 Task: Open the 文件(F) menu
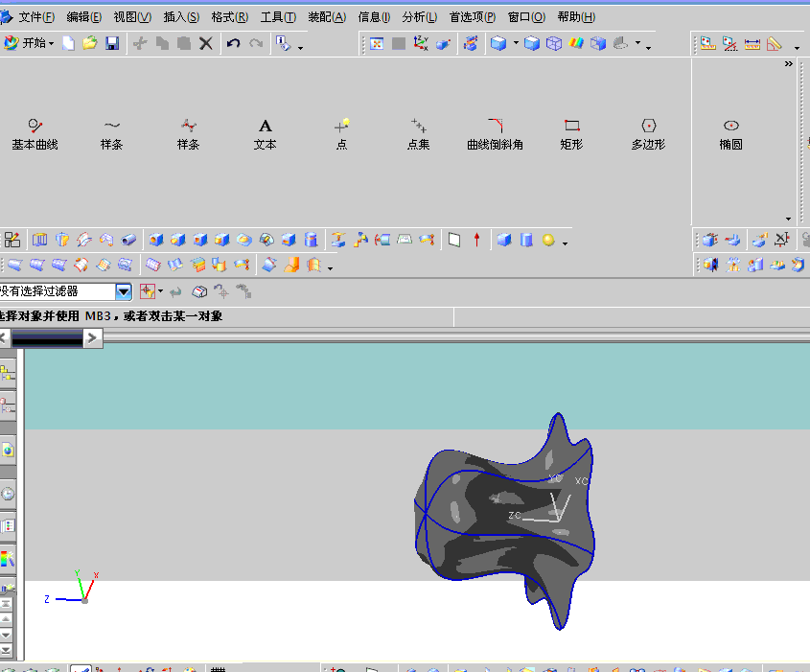36,17
